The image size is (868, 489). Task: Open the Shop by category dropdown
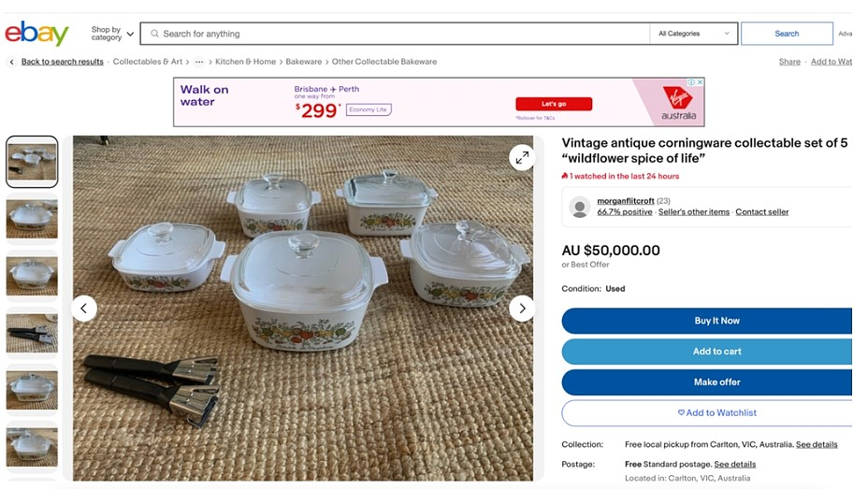coord(112,34)
